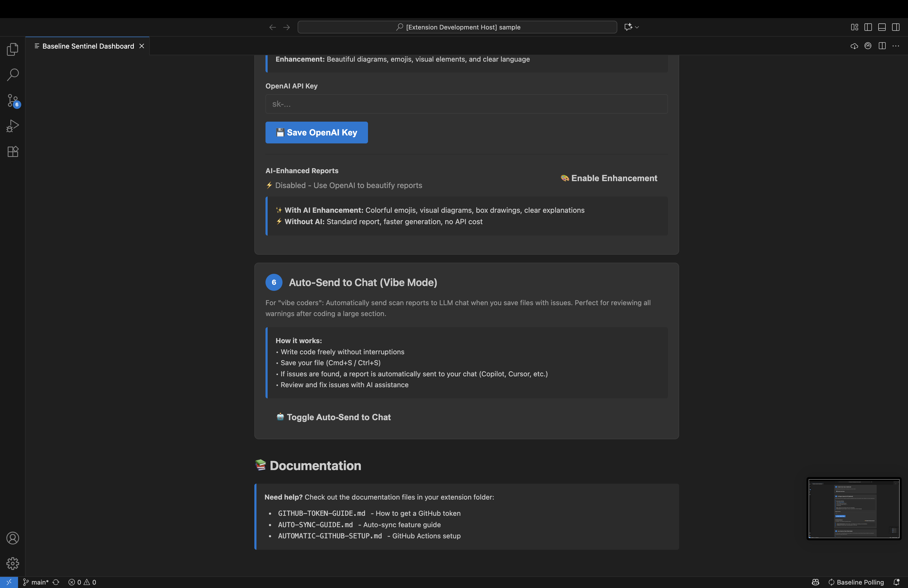Open the Run and Debug view
The width and height of the screenshot is (908, 588).
(x=12, y=126)
